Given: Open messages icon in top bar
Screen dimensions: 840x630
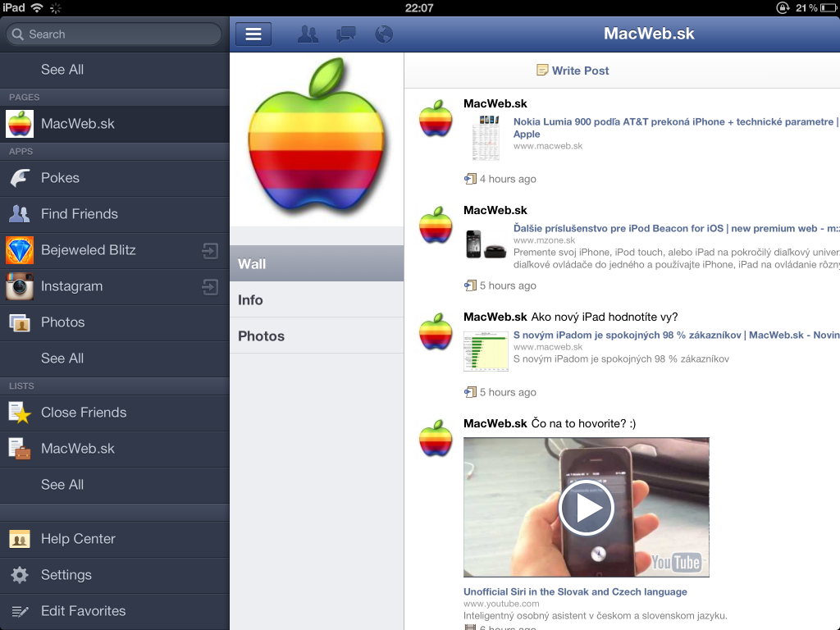Looking at the screenshot, I should tap(345, 34).
